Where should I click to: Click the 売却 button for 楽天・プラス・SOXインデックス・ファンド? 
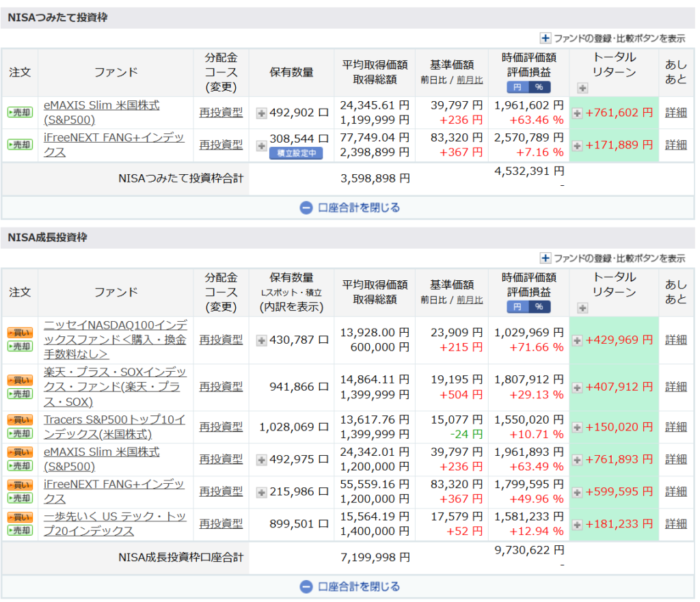[20, 394]
